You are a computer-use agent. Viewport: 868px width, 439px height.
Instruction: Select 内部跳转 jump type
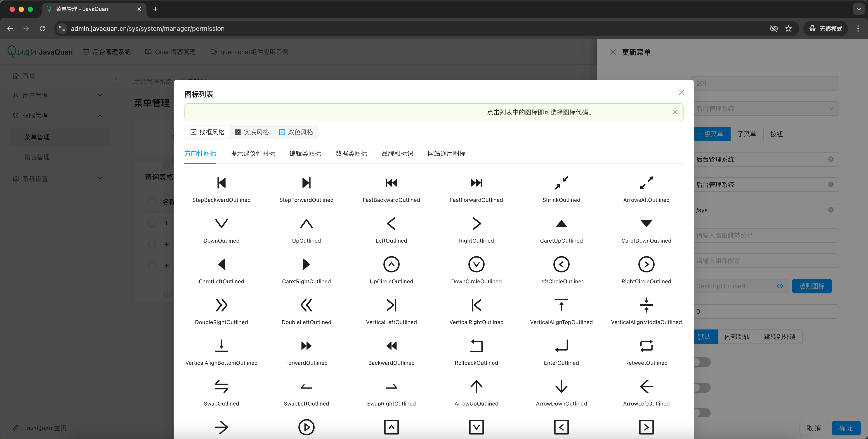(x=737, y=337)
